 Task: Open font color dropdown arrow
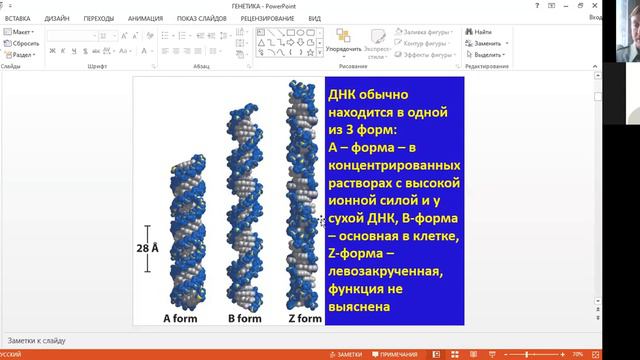tap(152, 51)
